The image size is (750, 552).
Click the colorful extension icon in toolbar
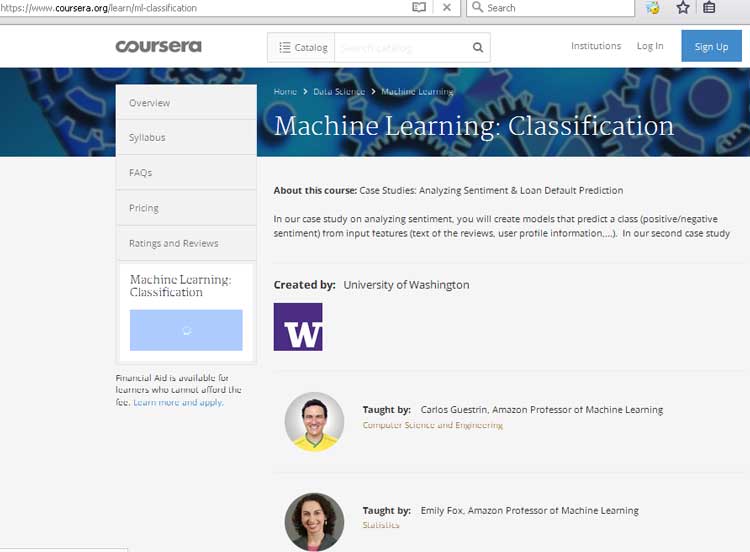point(652,7)
